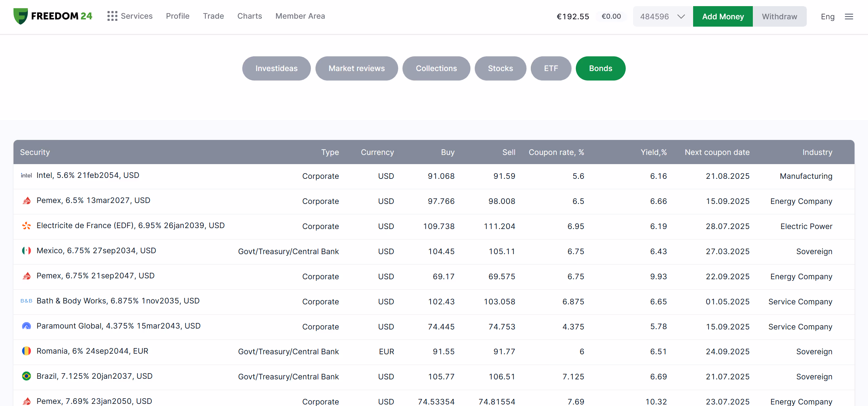Open the hamburger menu icon

pyautogui.click(x=848, y=17)
